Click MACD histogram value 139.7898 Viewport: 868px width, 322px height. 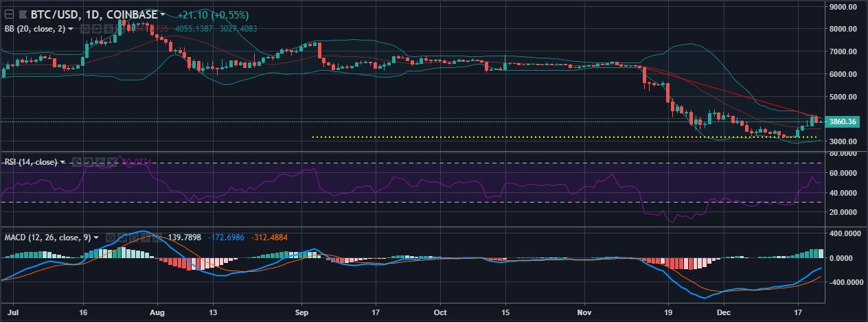[x=185, y=238]
